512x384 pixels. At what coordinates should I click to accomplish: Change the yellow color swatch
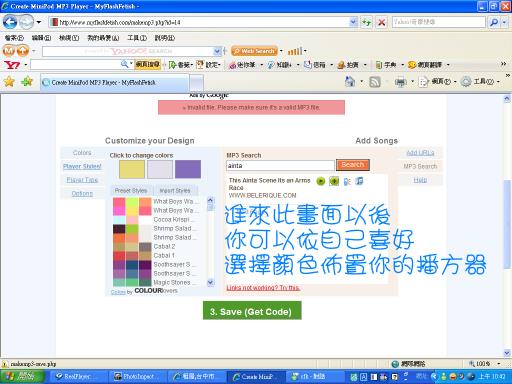[x=132, y=169]
